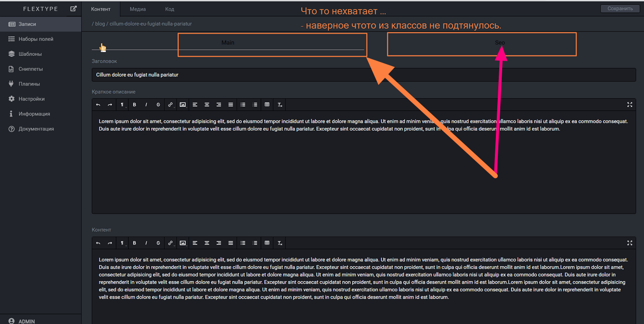Screen dimensions: 644x324
Task: Switch to the Код tab
Action: tap(169, 9)
